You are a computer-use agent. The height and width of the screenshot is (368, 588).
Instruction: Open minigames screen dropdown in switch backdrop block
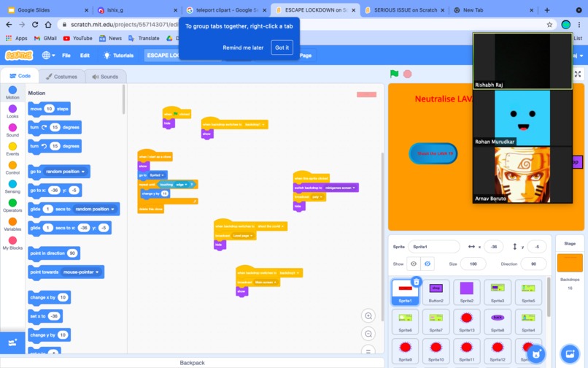[341, 188]
